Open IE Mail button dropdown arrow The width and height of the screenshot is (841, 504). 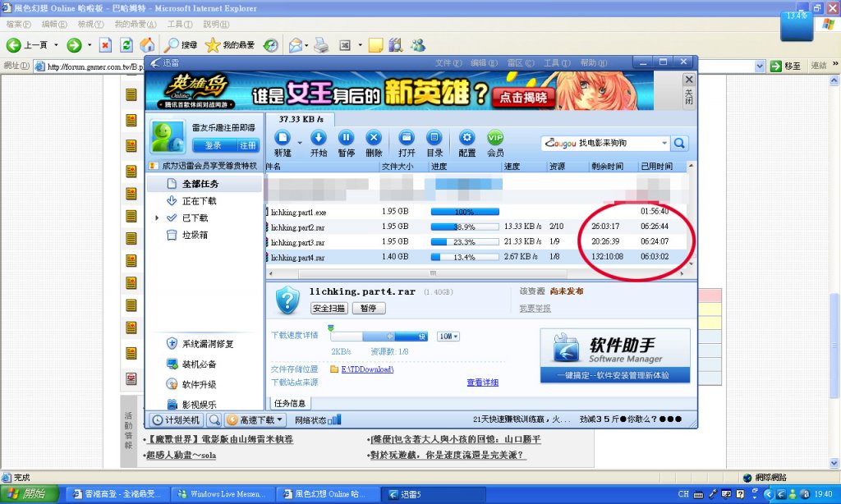(x=306, y=45)
